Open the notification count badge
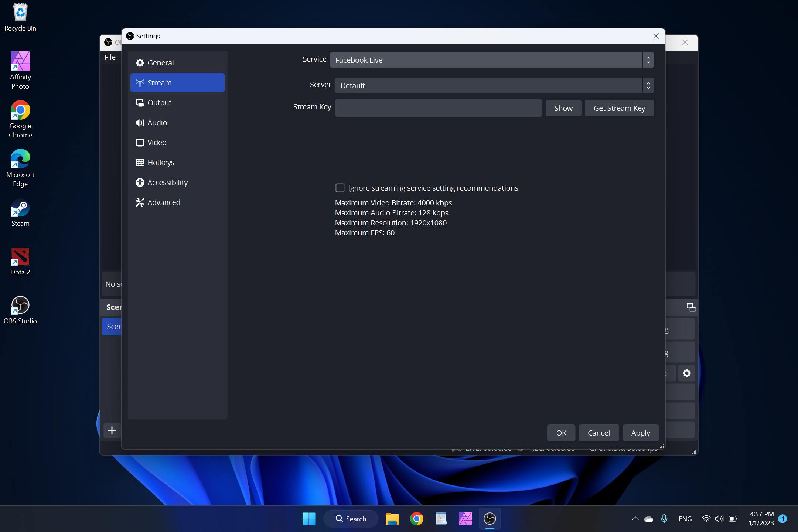 [782, 519]
